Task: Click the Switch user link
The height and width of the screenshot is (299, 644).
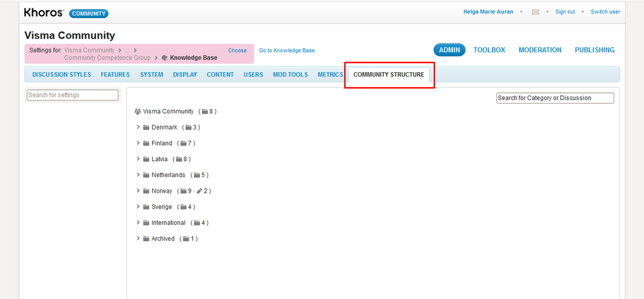Action: (x=605, y=12)
